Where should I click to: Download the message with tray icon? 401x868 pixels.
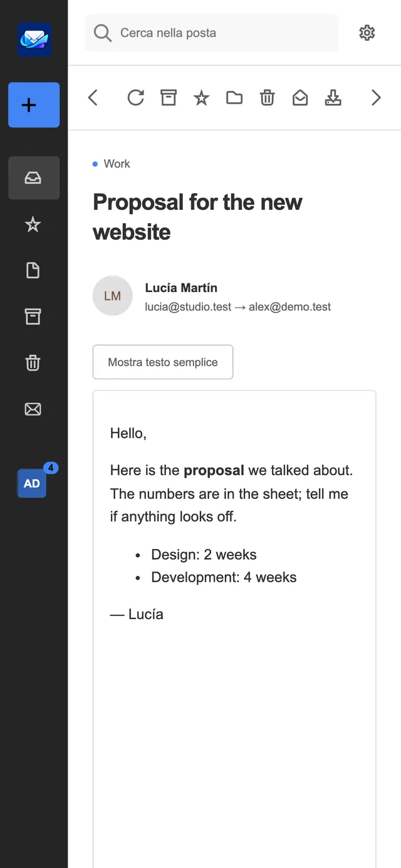[x=333, y=98]
